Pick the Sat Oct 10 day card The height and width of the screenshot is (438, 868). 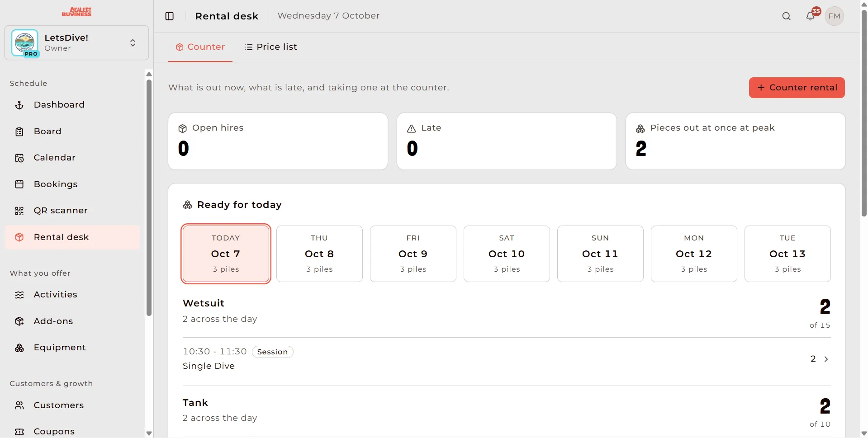tap(507, 254)
